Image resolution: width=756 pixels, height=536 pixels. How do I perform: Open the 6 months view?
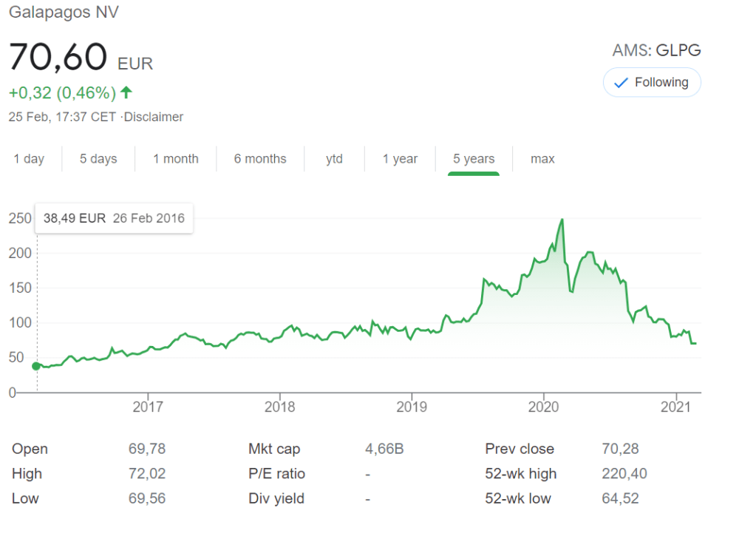260,159
